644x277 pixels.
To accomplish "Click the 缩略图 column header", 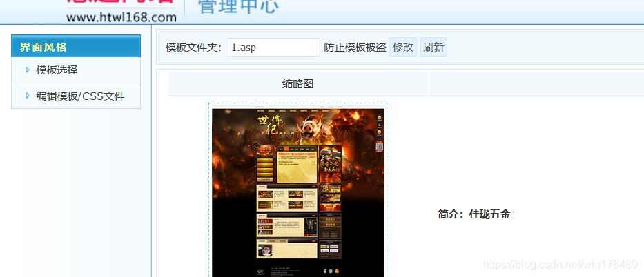I will (297, 84).
